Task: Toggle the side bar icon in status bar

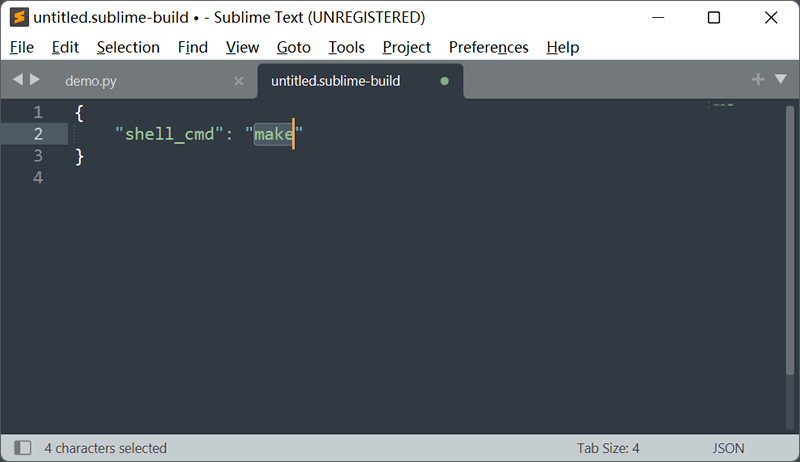Action: (22, 448)
